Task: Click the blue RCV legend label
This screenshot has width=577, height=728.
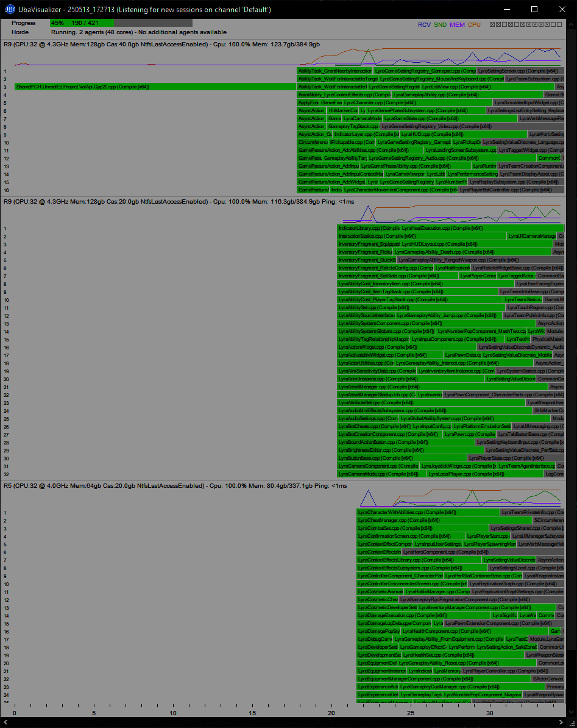Action: click(424, 25)
